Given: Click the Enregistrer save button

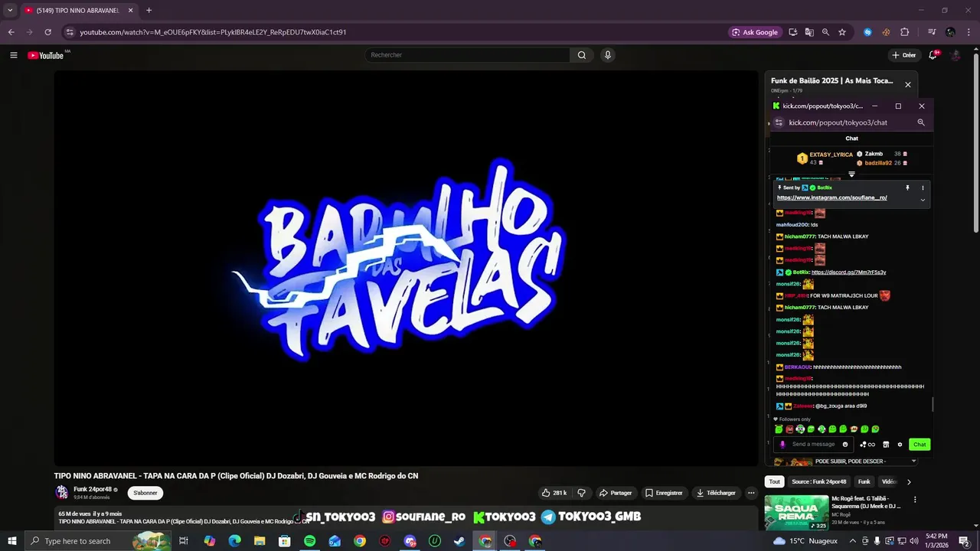Looking at the screenshot, I should tap(664, 493).
